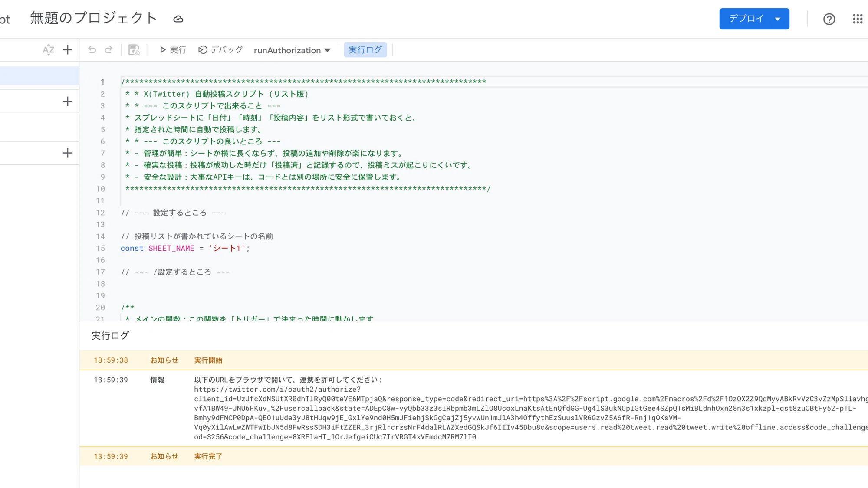
Task: Rename the untitled project title
Action: [94, 18]
